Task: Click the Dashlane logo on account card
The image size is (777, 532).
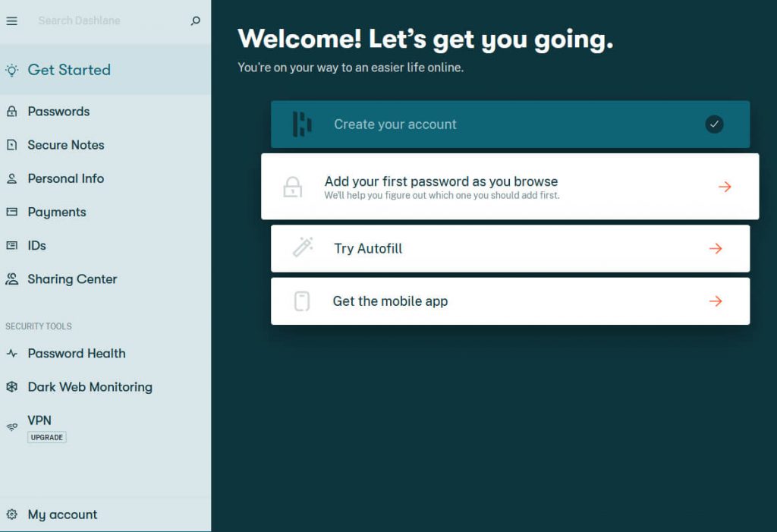Action: click(x=302, y=124)
